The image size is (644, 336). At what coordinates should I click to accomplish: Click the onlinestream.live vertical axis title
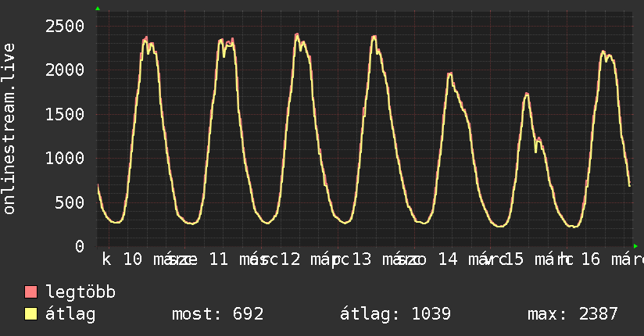9,129
